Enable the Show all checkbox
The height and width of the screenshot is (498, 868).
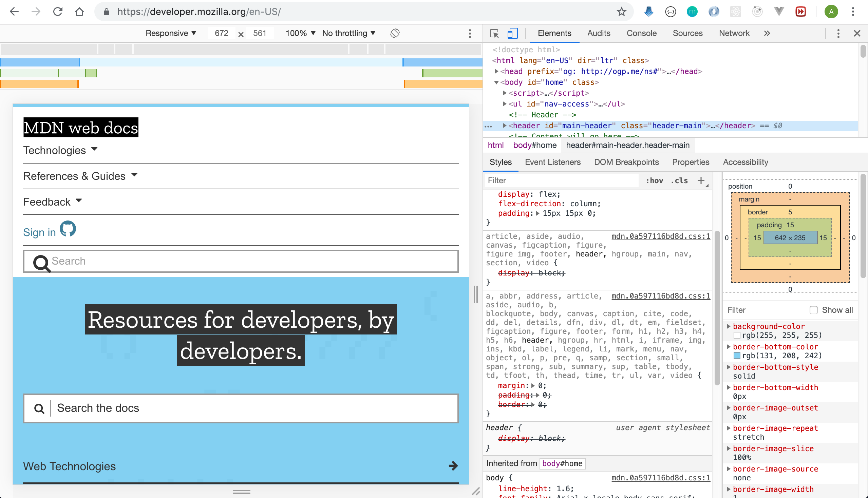814,310
